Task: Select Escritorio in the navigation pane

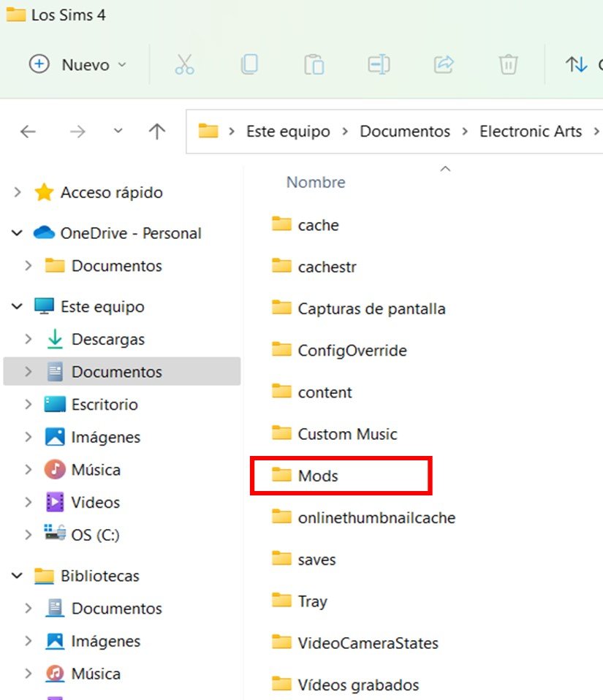Action: pyautogui.click(x=104, y=404)
